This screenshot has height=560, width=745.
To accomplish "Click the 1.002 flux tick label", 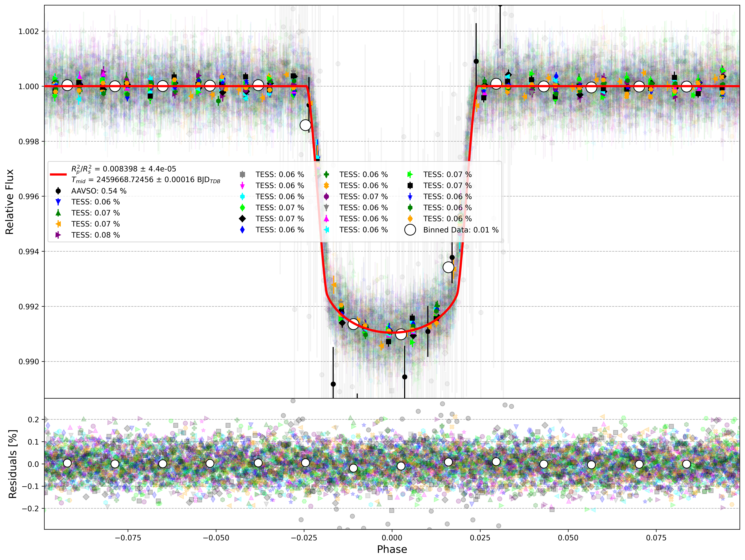I will (x=29, y=31).
